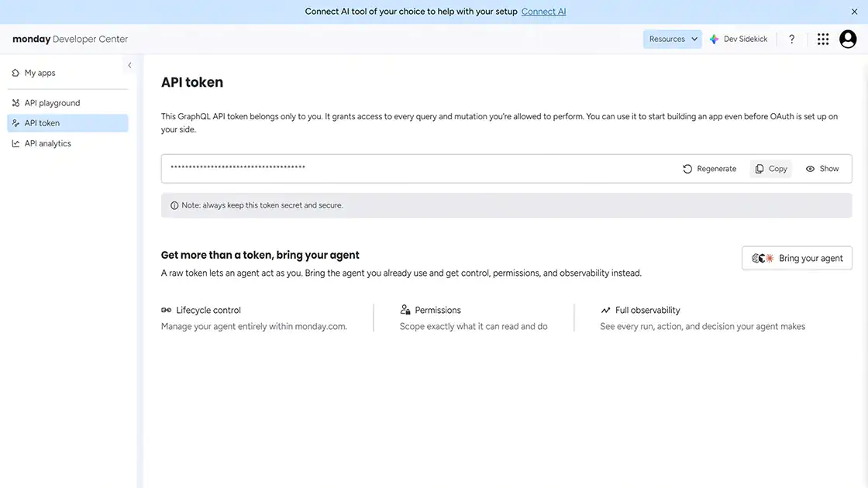This screenshot has width=868, height=488.
Task: Click the Bring your agent button
Action: click(x=797, y=258)
